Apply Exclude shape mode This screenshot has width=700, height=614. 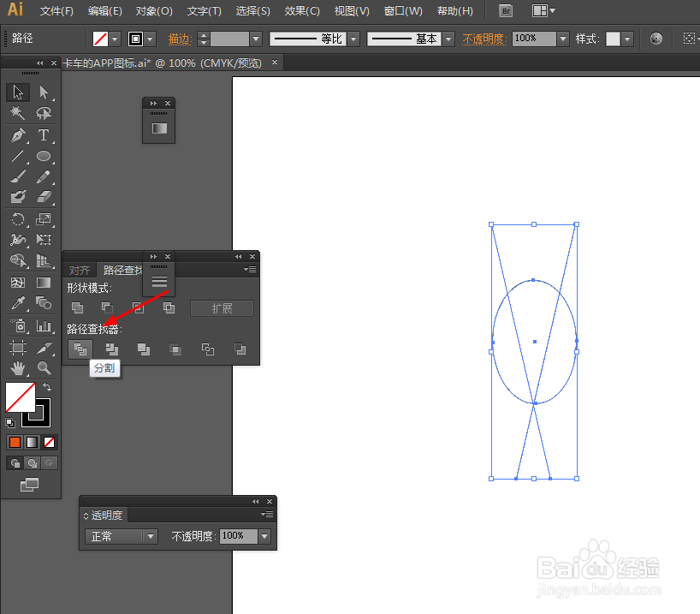pos(169,308)
